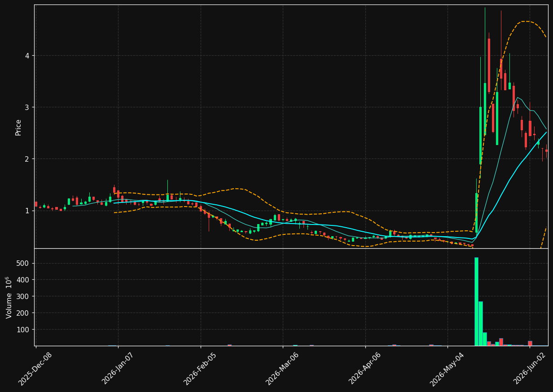Viewport: 553px width, 392px height.
Task: Click price tick label 1
Action: click(27, 211)
